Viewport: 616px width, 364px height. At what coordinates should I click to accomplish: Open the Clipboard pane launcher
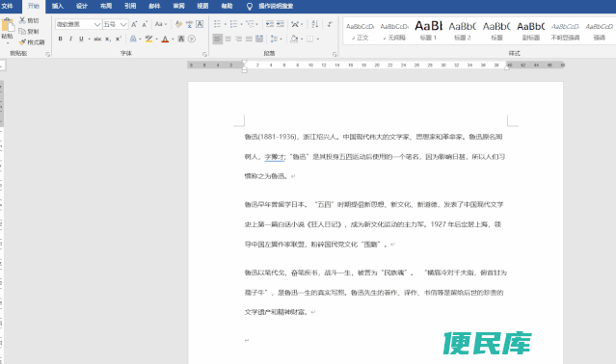click(47, 54)
